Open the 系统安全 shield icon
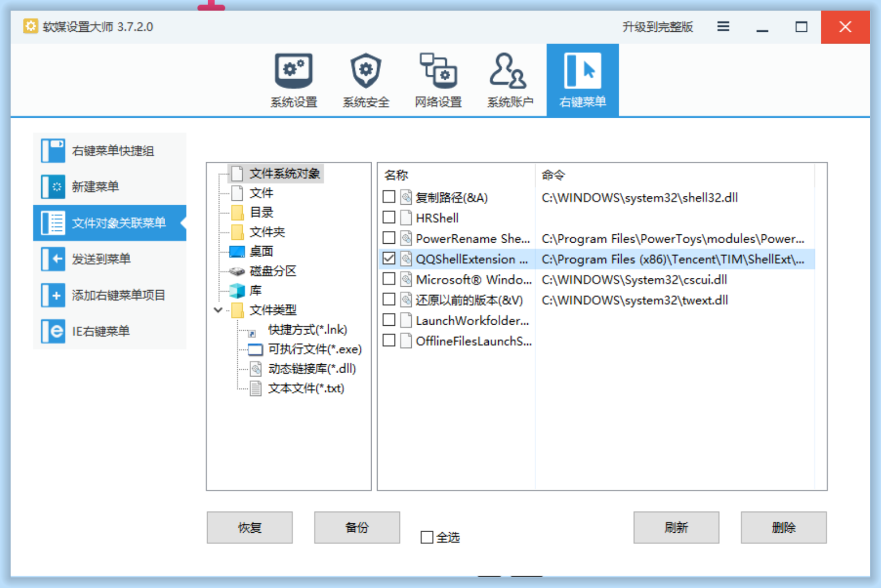Image resolution: width=881 pixels, height=588 pixels. tap(366, 71)
